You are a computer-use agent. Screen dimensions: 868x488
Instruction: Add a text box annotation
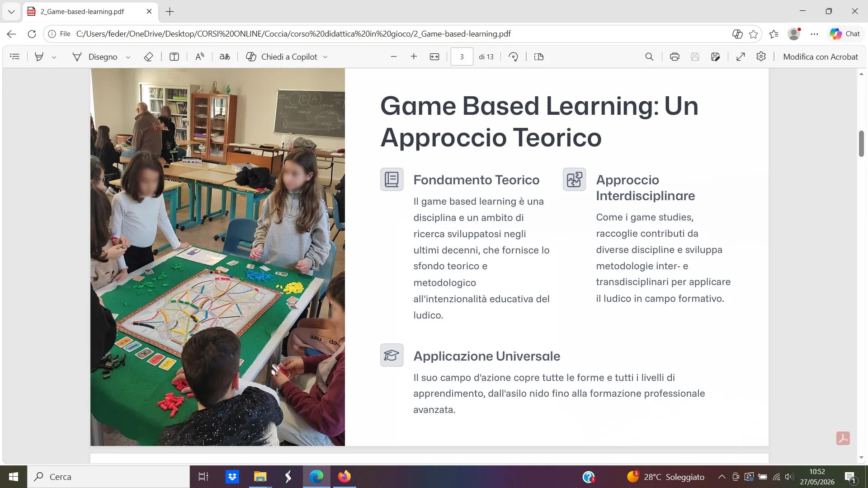coord(174,56)
